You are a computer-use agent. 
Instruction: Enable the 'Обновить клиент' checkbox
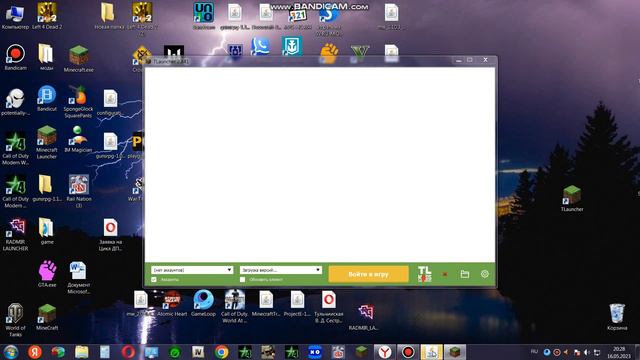point(242,280)
